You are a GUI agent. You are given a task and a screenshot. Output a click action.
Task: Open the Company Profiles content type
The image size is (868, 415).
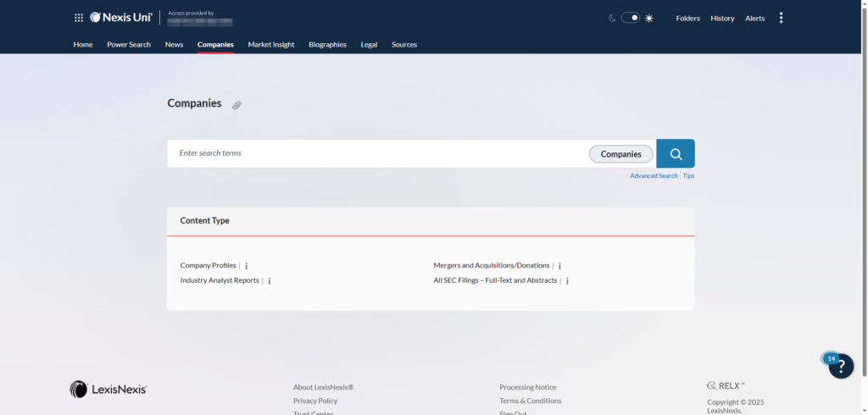point(208,266)
